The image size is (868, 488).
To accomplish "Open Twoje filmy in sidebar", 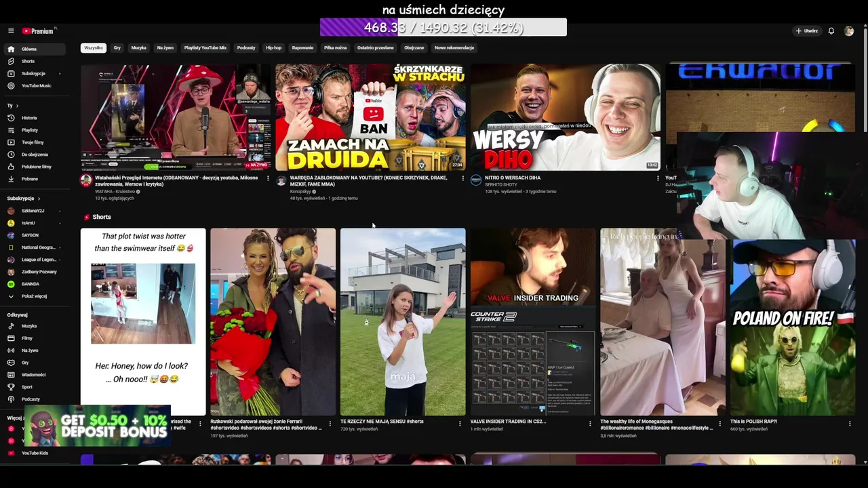I will (36, 142).
